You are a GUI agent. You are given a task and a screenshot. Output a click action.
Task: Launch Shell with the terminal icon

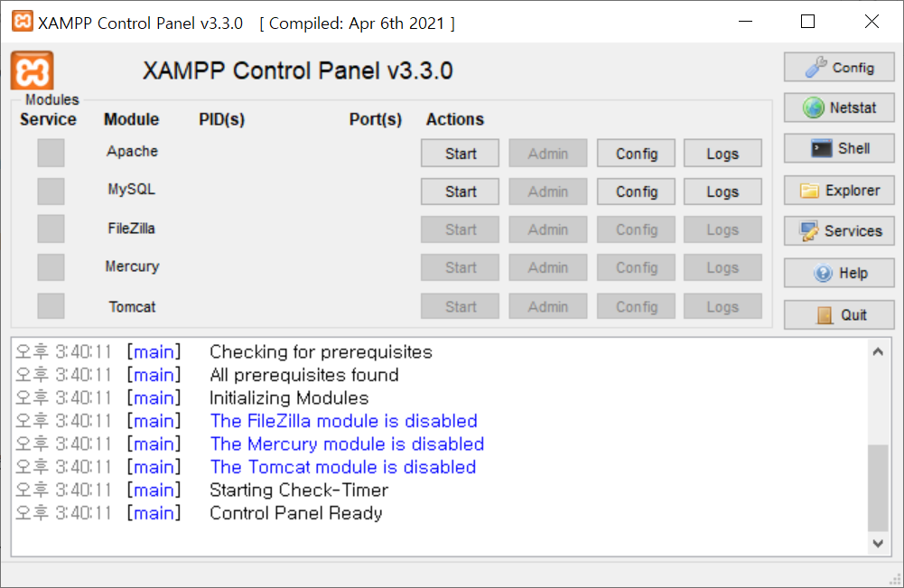pos(839,149)
